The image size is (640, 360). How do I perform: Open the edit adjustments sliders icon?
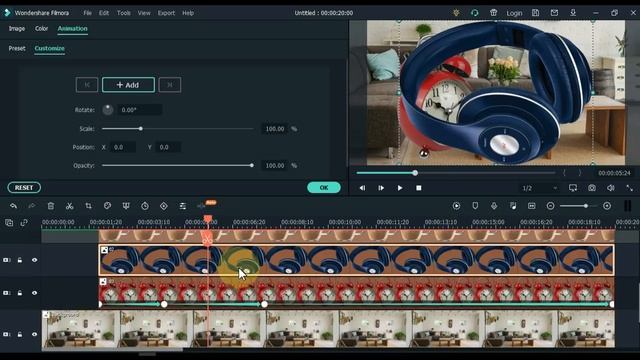pos(182,206)
